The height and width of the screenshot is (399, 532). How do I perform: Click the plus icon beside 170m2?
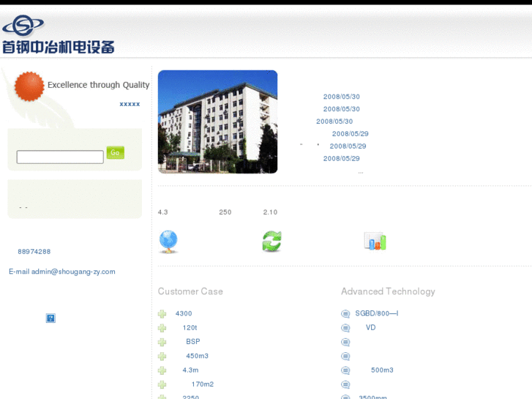pos(162,384)
